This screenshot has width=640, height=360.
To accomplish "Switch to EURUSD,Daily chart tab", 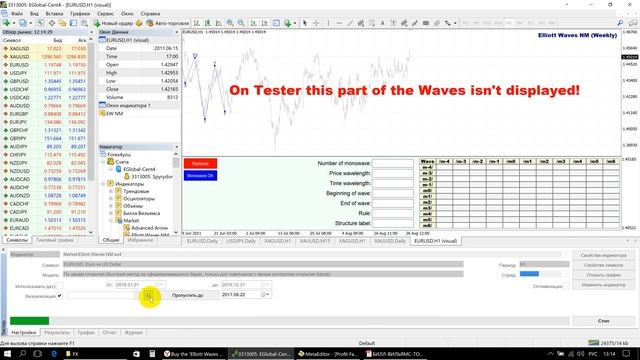I will click(202, 241).
